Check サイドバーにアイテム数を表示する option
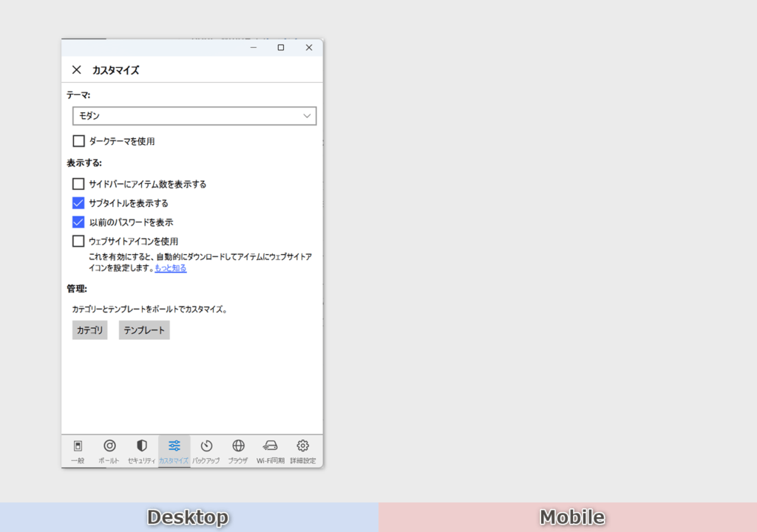This screenshot has height=532, width=757. (x=78, y=184)
